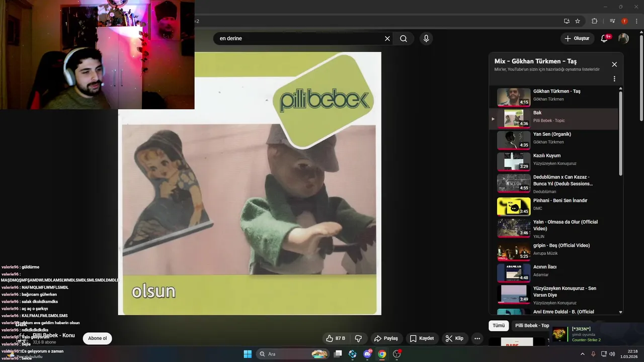Play Dedublüman x Can Kazaz Bunca Yıl
644x362 pixels.
(553, 184)
